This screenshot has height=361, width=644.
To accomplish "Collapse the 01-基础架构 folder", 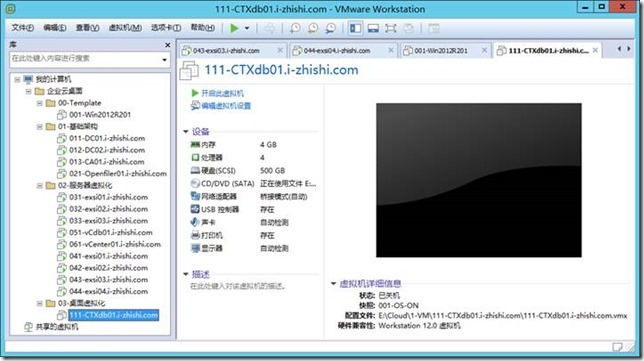I will [x=39, y=126].
